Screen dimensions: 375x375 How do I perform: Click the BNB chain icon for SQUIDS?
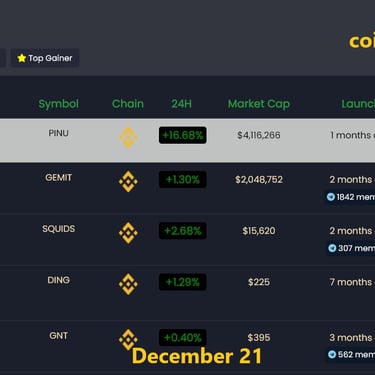pos(128,233)
